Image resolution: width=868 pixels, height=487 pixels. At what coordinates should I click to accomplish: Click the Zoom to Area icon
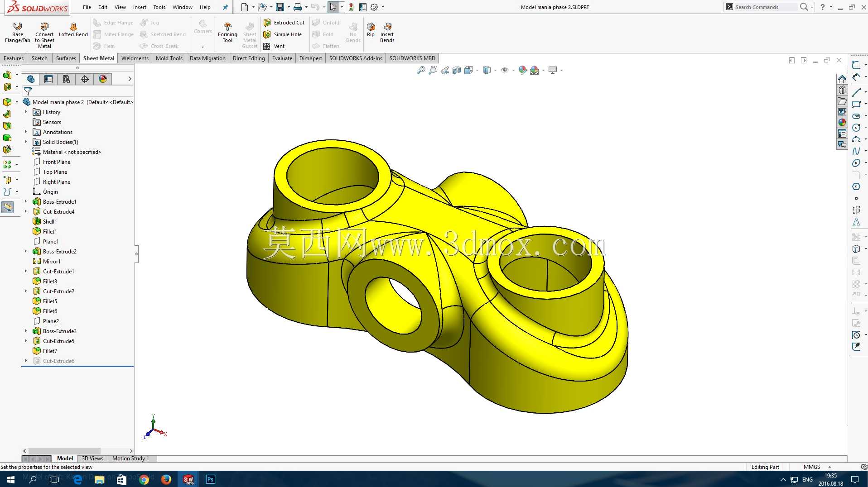[433, 70]
